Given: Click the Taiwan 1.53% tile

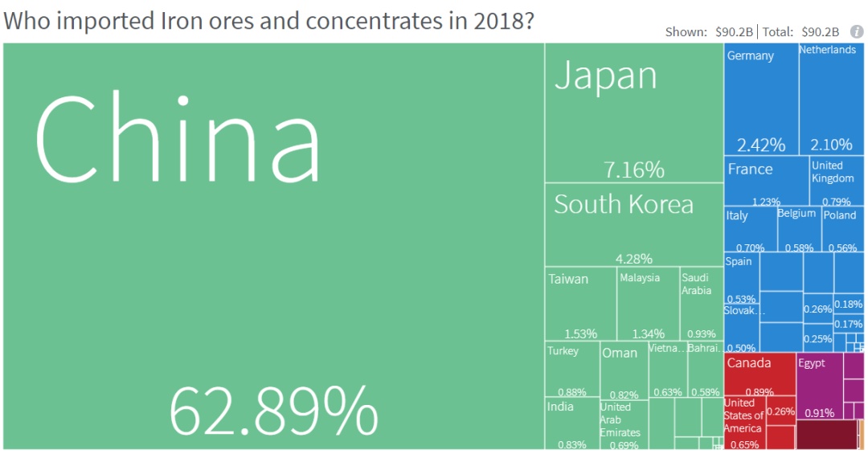Looking at the screenshot, I should point(580,305).
